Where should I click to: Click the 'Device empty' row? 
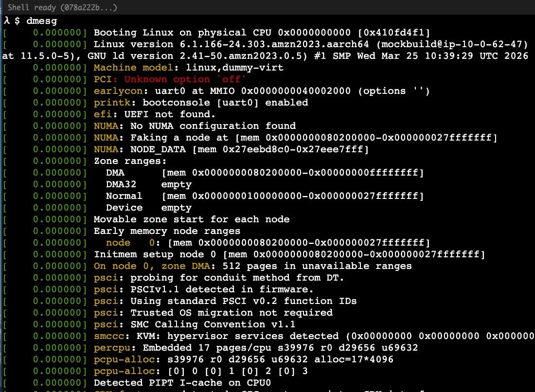tap(149, 207)
